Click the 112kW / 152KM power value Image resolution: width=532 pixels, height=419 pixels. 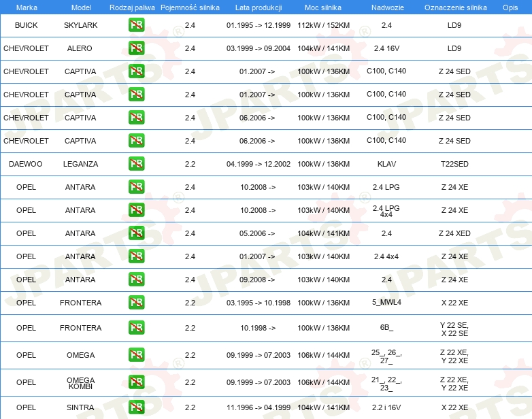(323, 25)
